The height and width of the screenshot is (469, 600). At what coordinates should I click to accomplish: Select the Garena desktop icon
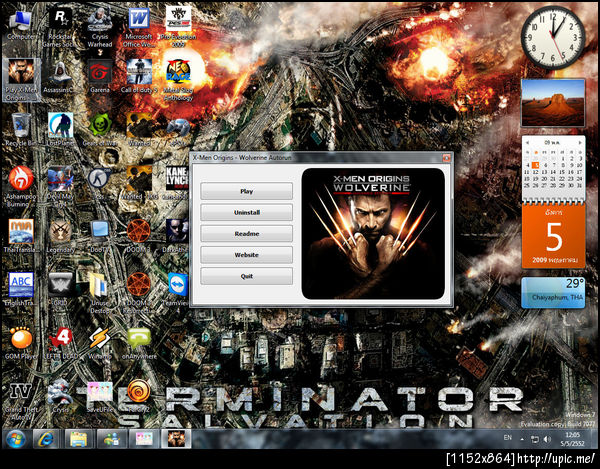(100, 77)
